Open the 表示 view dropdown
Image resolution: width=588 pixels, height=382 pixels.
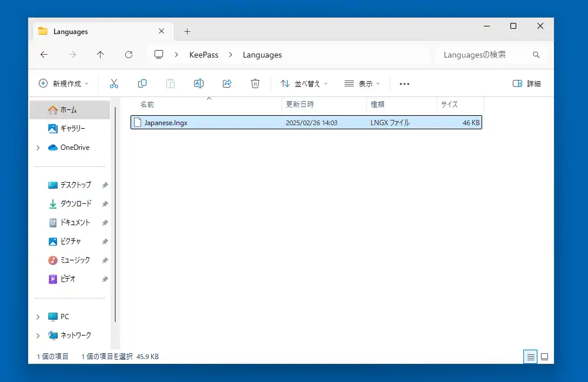coord(362,83)
